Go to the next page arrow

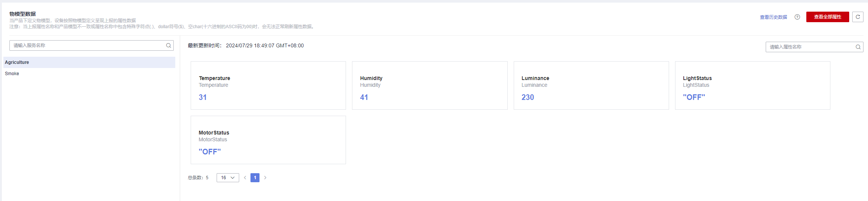pos(265,178)
